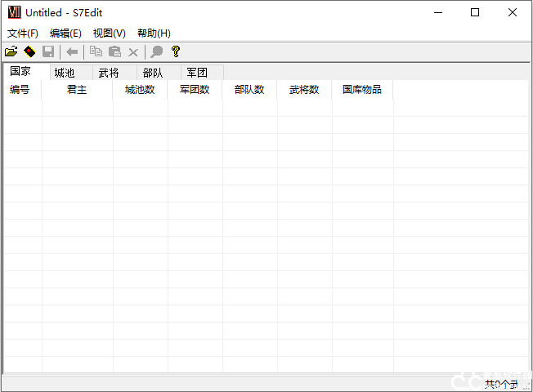
Task: Click the yellow question mark help icon
Action: pos(175,51)
